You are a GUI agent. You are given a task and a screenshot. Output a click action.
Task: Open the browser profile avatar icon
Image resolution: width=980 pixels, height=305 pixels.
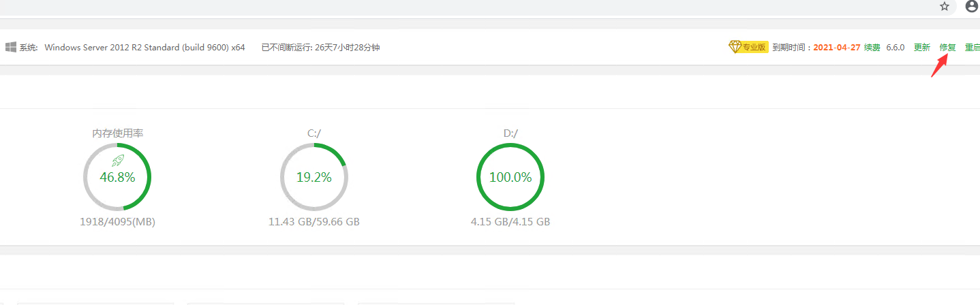(973, 6)
